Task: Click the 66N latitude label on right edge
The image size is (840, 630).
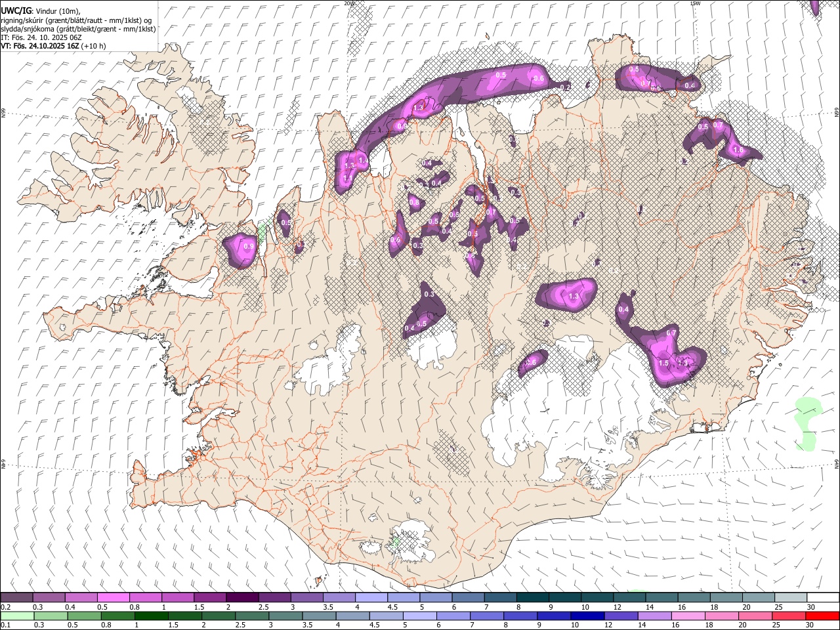Action: point(836,113)
